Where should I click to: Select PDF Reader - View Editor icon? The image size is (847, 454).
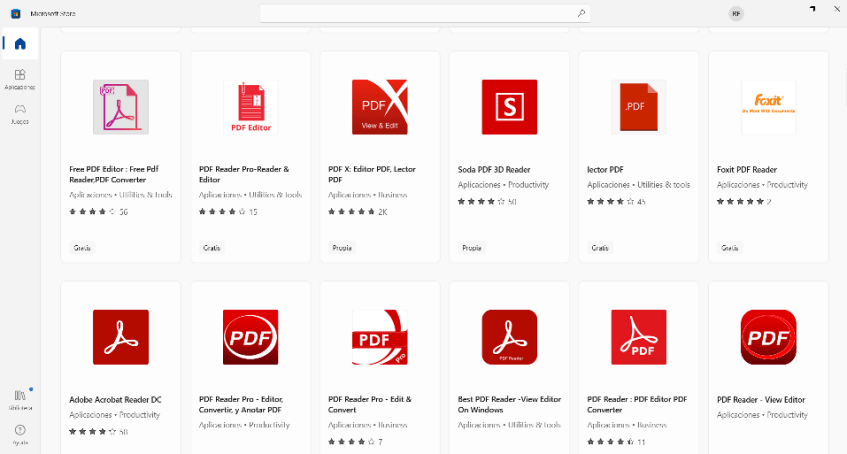[x=768, y=337]
